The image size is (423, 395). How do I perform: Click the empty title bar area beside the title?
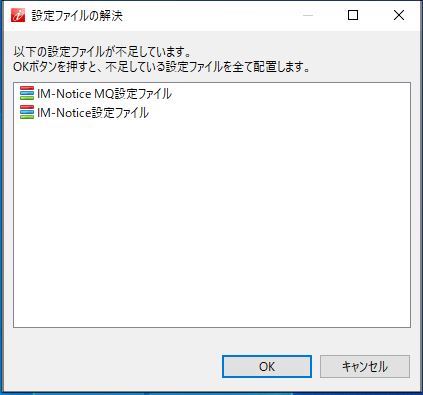point(210,15)
